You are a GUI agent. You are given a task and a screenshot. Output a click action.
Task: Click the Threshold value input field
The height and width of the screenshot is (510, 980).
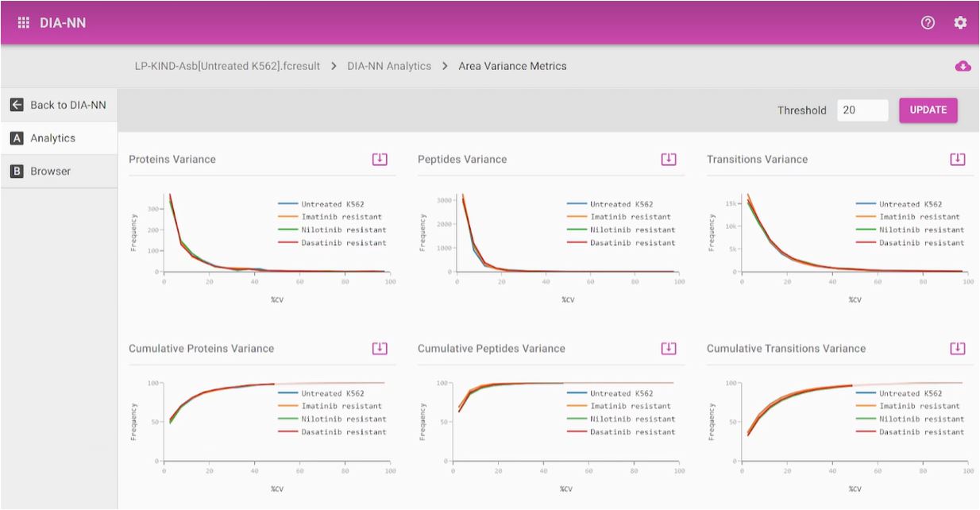coord(862,110)
